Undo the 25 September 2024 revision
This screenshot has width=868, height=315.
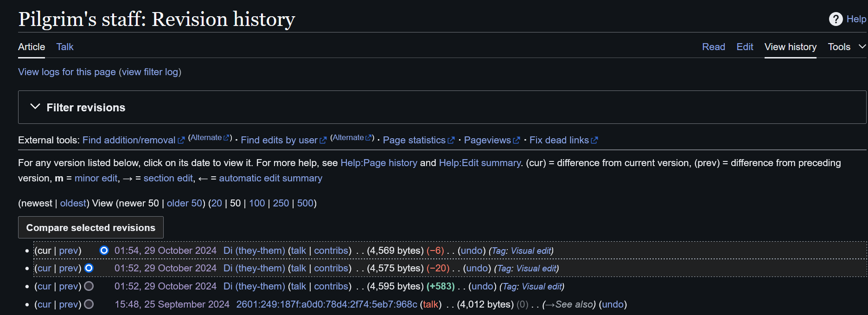[613, 304]
